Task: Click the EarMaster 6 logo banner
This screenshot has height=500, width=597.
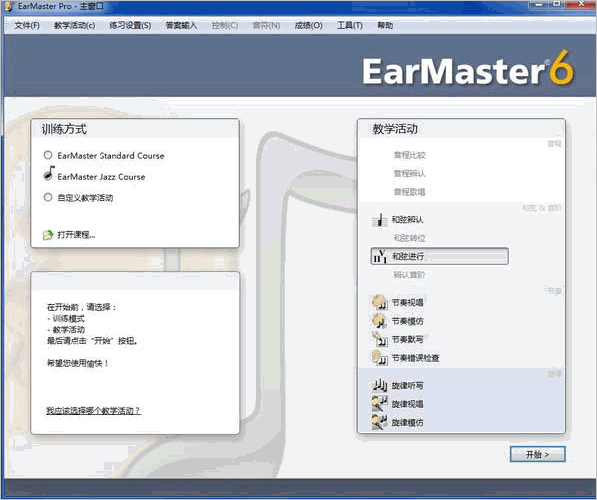Action: coord(468,69)
